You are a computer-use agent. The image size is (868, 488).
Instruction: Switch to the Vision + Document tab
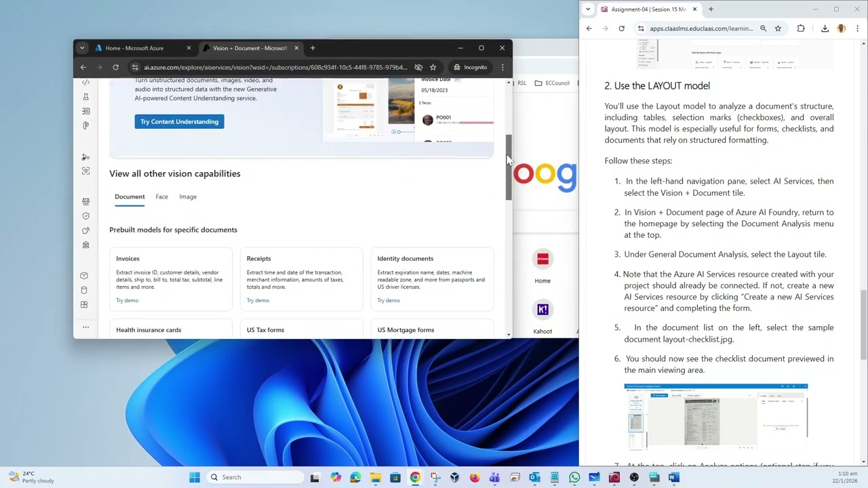click(x=250, y=48)
